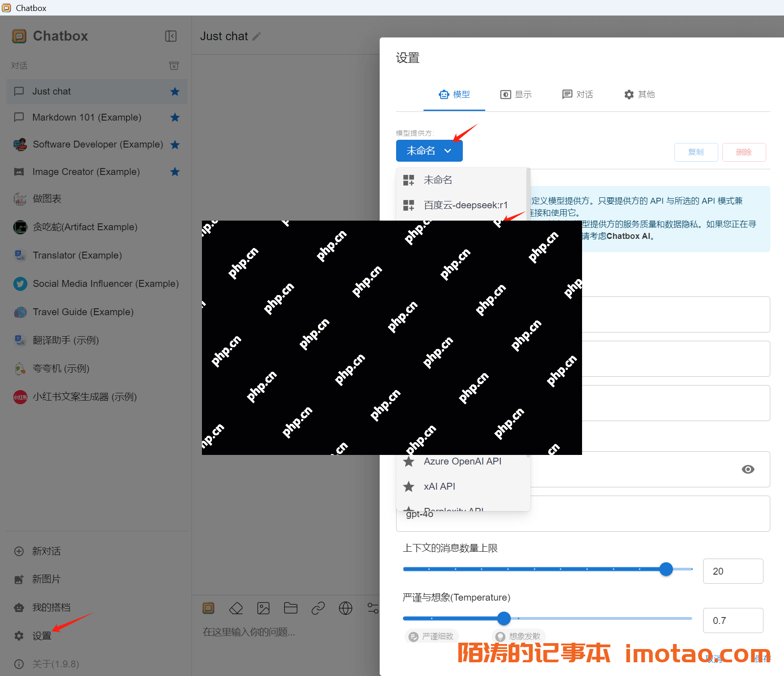Click the context message limit field showing 20
The height and width of the screenshot is (676, 784).
point(733,571)
